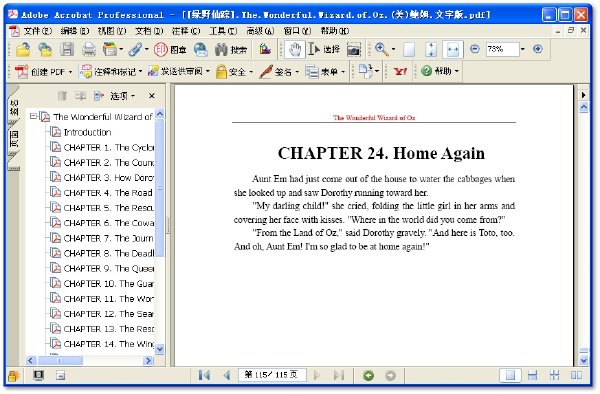Open the 工具 menu
The width and height of the screenshot is (600, 394).
pyautogui.click(x=223, y=31)
